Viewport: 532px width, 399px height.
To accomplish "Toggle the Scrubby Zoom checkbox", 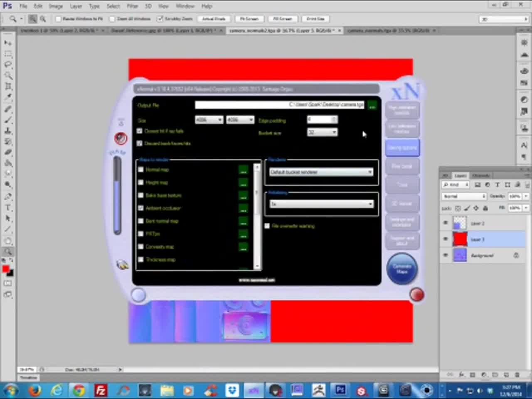I will 160,19.
